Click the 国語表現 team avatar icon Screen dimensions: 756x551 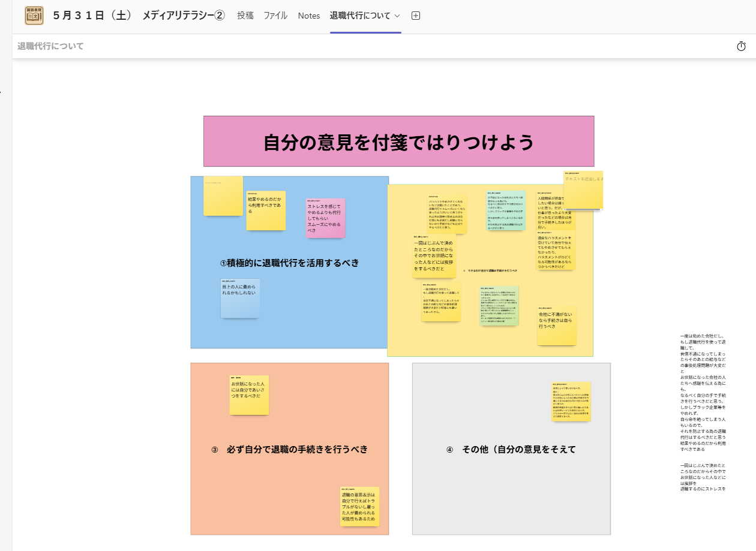click(34, 16)
